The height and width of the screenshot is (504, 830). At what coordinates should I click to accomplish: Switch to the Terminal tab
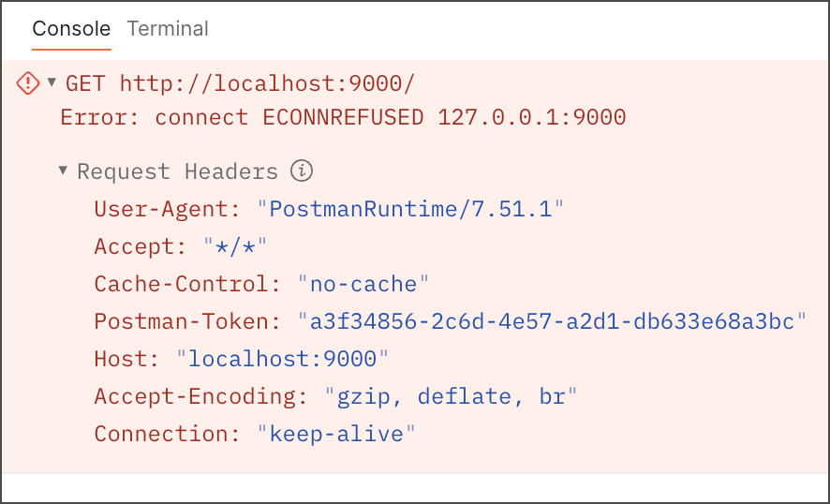click(x=168, y=29)
